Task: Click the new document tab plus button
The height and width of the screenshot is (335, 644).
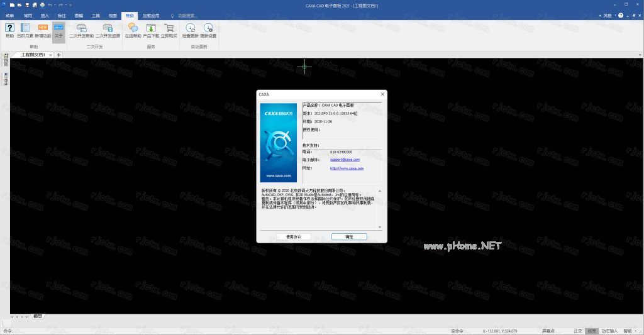Action: pos(59,55)
